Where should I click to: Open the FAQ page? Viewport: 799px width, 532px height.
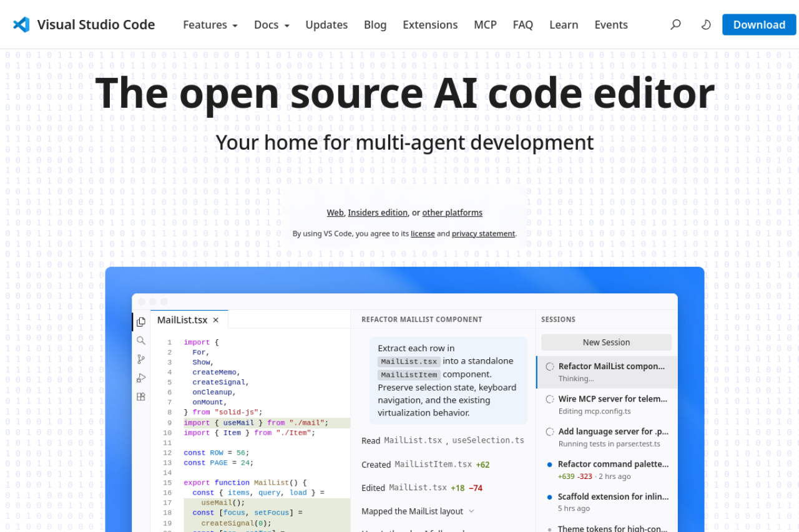pos(523,25)
